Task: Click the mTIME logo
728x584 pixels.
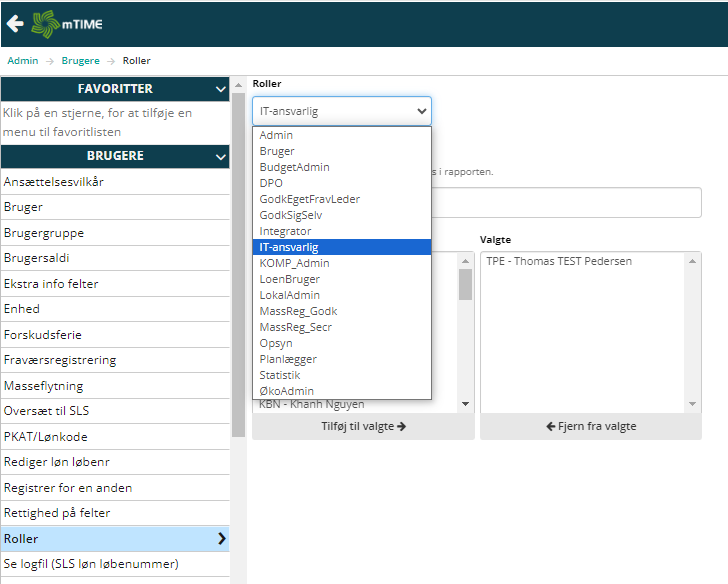Action: click(68, 23)
